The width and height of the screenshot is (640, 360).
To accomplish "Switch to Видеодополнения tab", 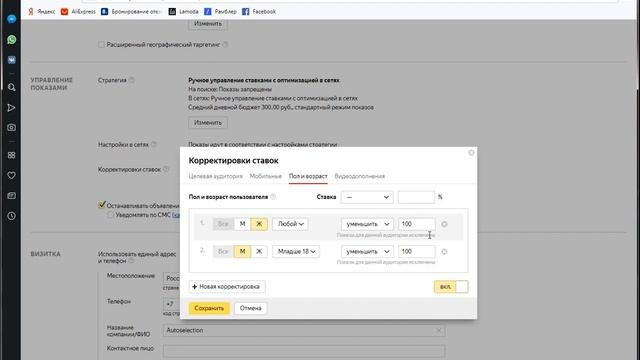I will 360,176.
